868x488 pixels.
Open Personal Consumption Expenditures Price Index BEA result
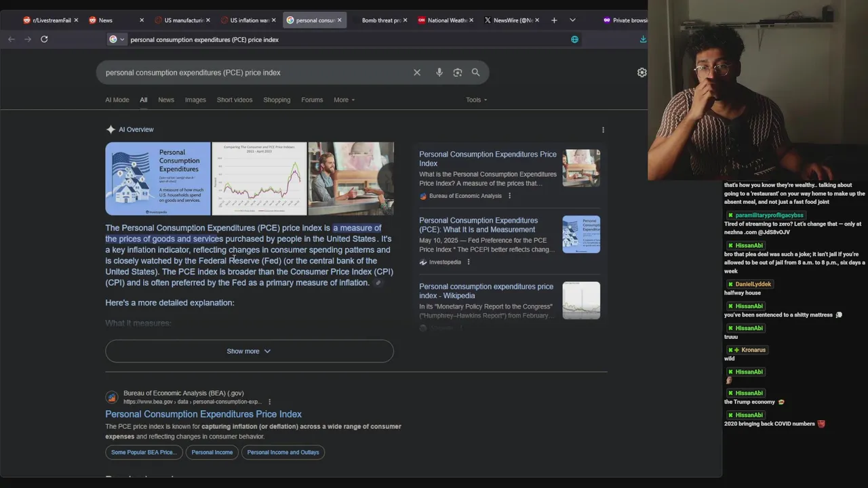(x=203, y=414)
